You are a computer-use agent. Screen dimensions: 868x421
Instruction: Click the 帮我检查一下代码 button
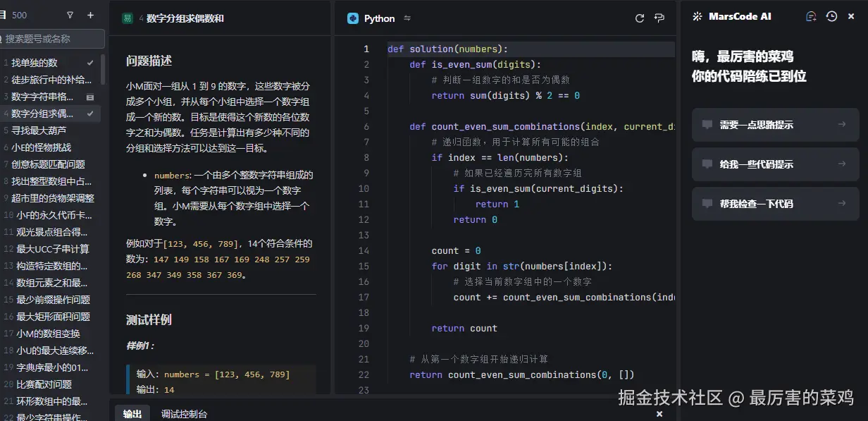click(x=775, y=204)
